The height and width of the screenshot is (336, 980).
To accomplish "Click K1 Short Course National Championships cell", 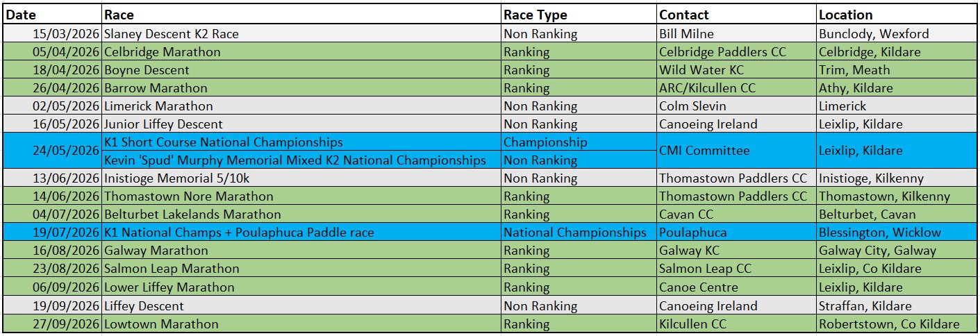I will (x=302, y=142).
